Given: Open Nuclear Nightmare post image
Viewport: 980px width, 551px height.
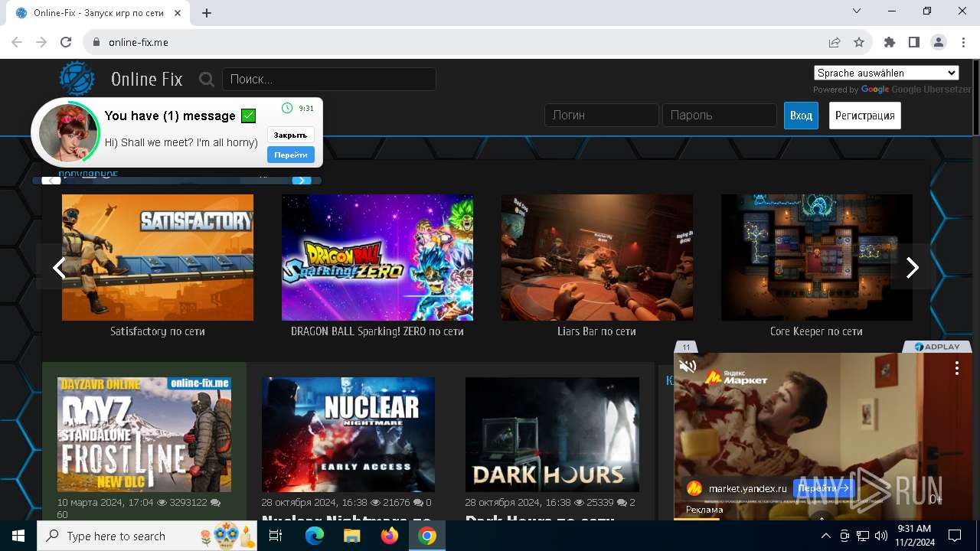Looking at the screenshot, I should pyautogui.click(x=348, y=434).
